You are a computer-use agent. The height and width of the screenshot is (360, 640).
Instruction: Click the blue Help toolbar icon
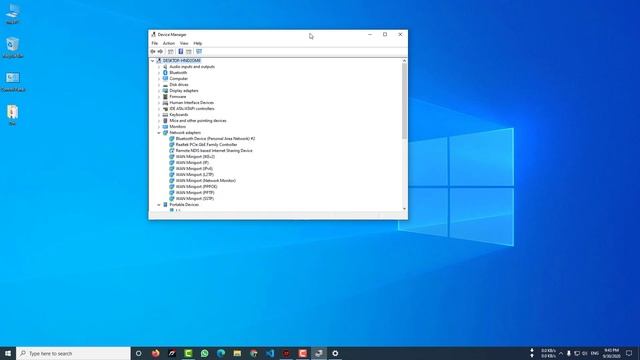coord(180,51)
